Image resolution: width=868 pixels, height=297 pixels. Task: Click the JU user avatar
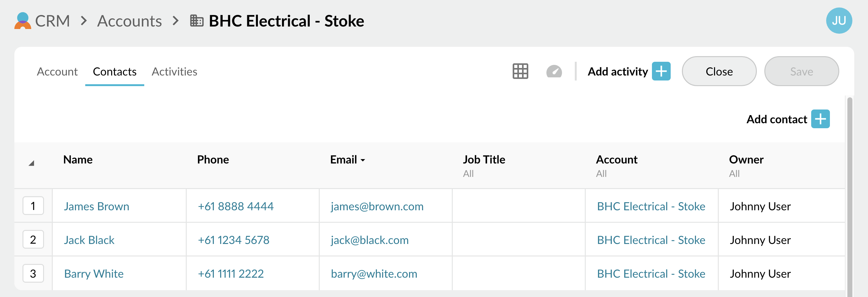(838, 21)
